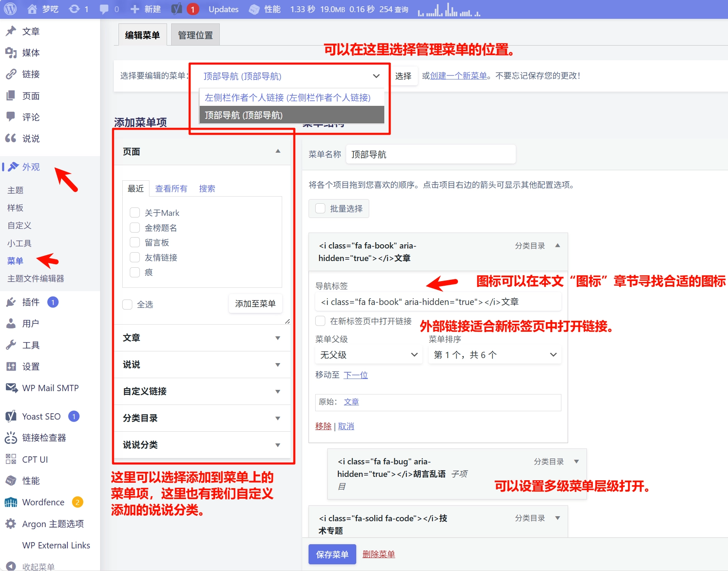Select the 查看所有 pages tab
Screen dimensions: 728x571
pos(171,189)
